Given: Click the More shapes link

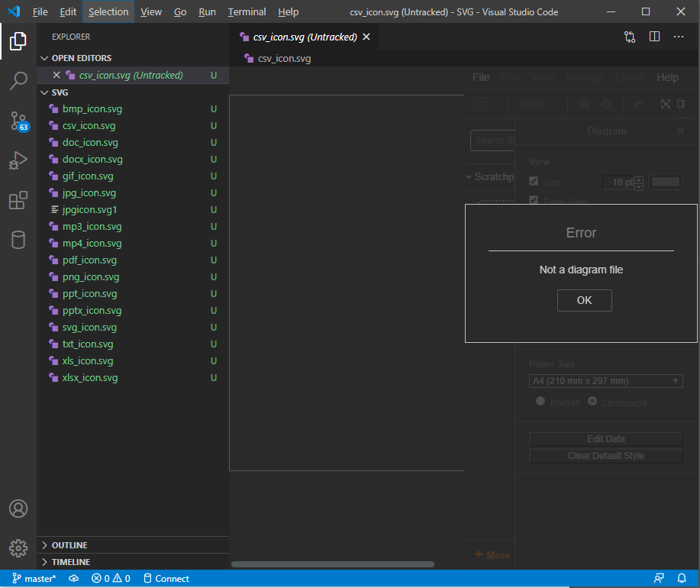Looking at the screenshot, I should pos(492,555).
